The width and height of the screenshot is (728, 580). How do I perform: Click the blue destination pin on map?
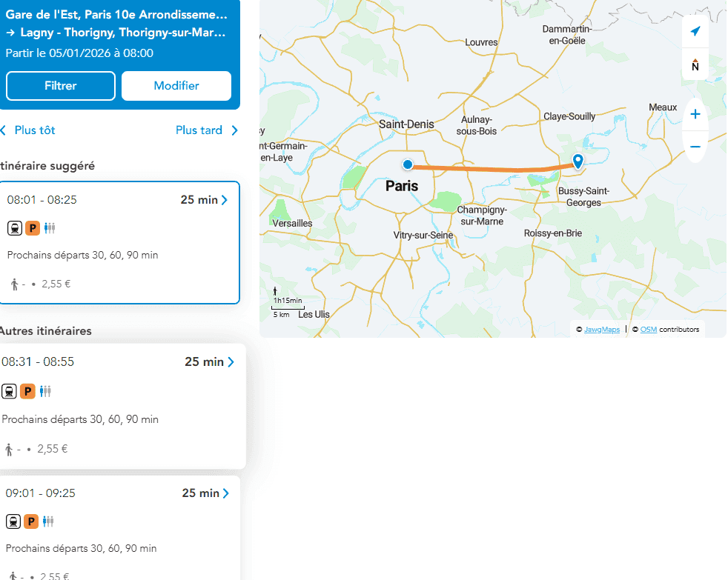pos(578,161)
